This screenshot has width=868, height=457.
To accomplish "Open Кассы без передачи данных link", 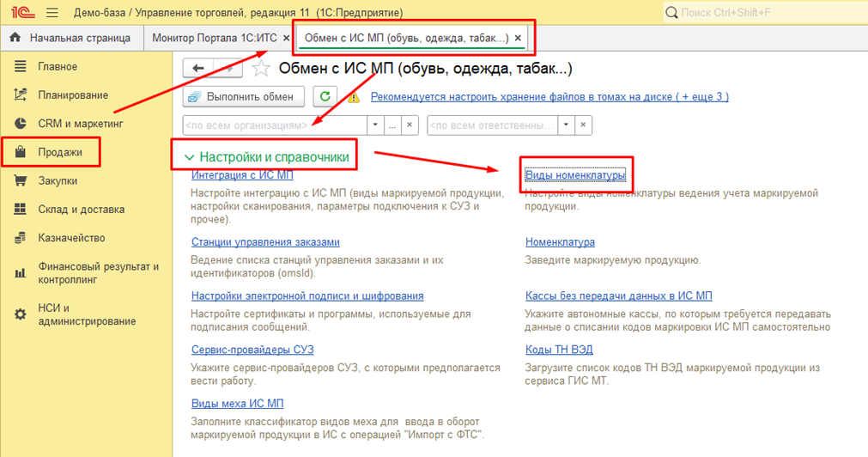I will click(x=619, y=296).
